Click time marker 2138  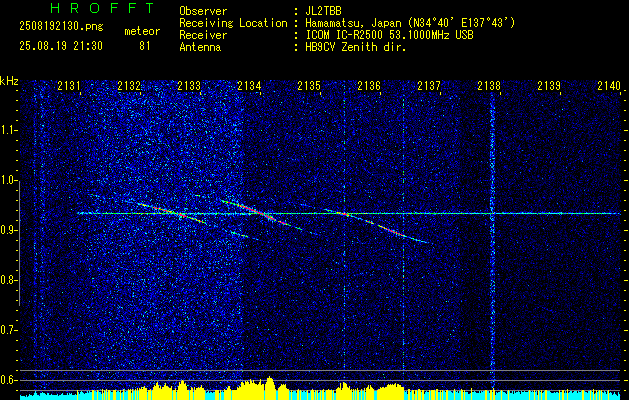tap(489, 85)
